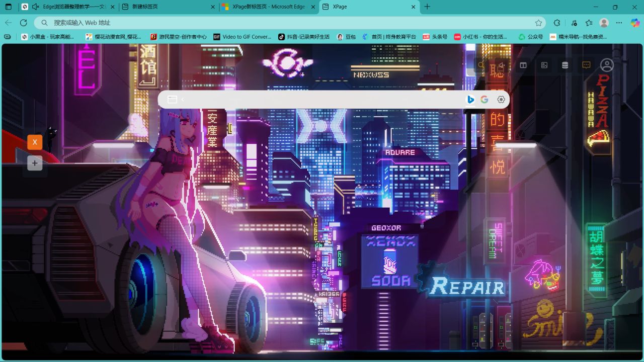Close the XPage新标签页 tab
644x362 pixels.
tap(313, 7)
